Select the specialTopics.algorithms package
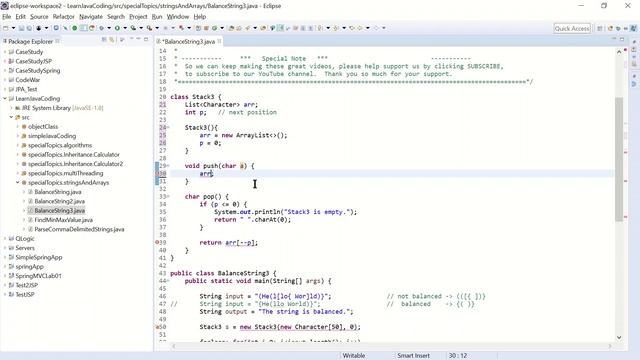Viewport: 640px width, 360px height. click(60, 145)
